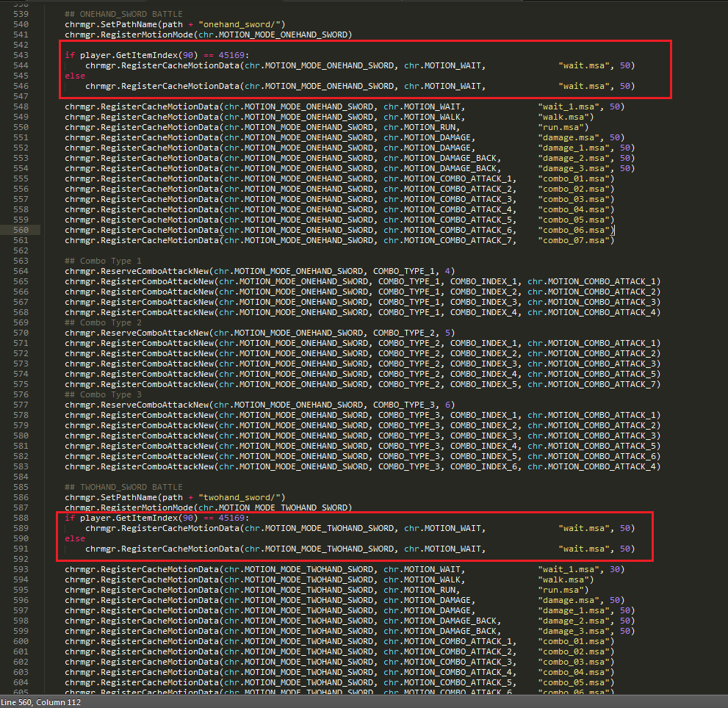The width and height of the screenshot is (728, 708).
Task: Select line number 560 in the gutter
Action: point(21,231)
